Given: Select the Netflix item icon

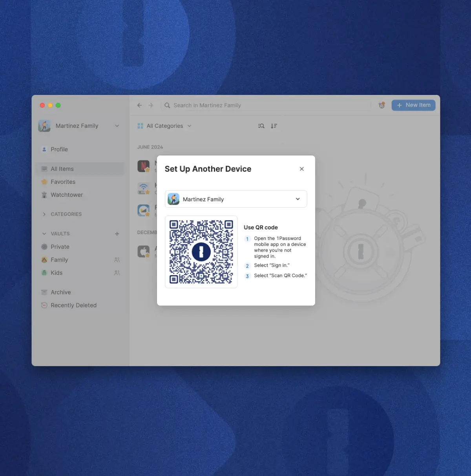Looking at the screenshot, I should pyautogui.click(x=144, y=166).
